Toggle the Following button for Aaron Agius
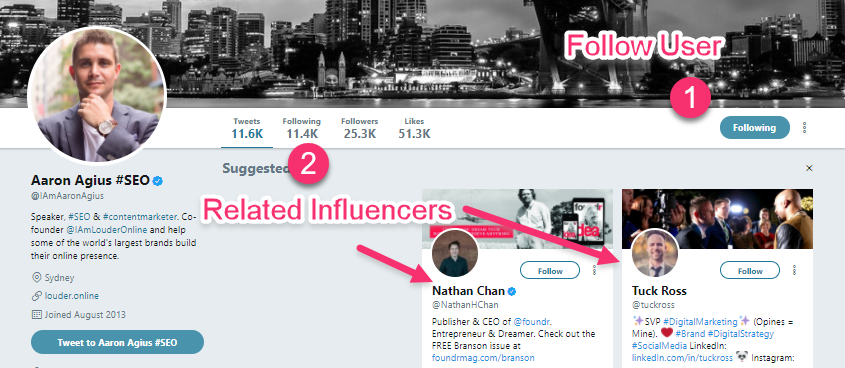 (x=754, y=128)
